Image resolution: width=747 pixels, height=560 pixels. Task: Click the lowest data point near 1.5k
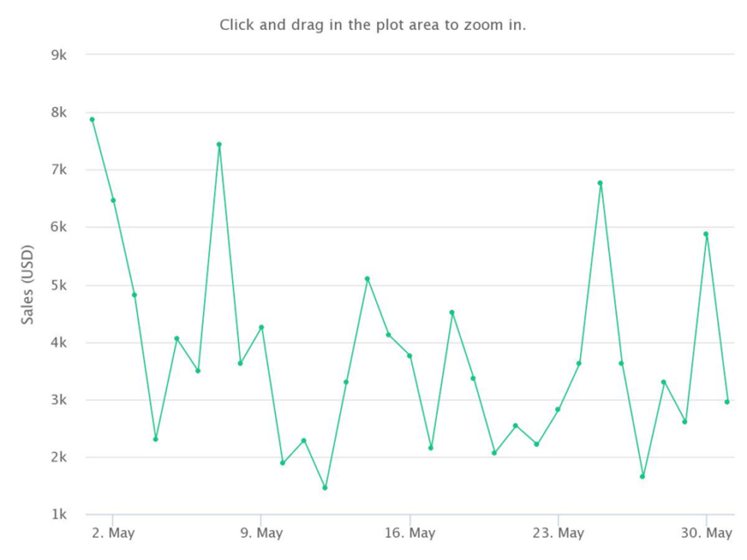325,488
